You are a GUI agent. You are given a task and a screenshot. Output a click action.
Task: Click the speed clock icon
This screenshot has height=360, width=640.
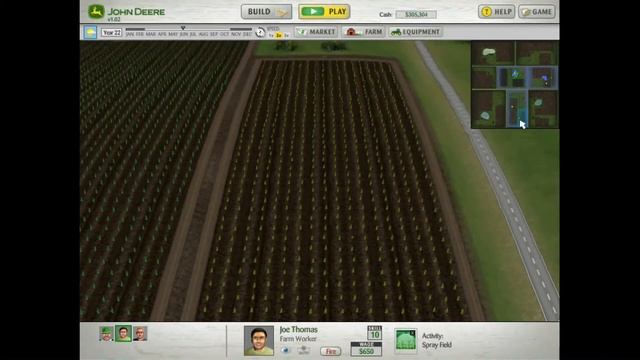pyautogui.click(x=260, y=32)
